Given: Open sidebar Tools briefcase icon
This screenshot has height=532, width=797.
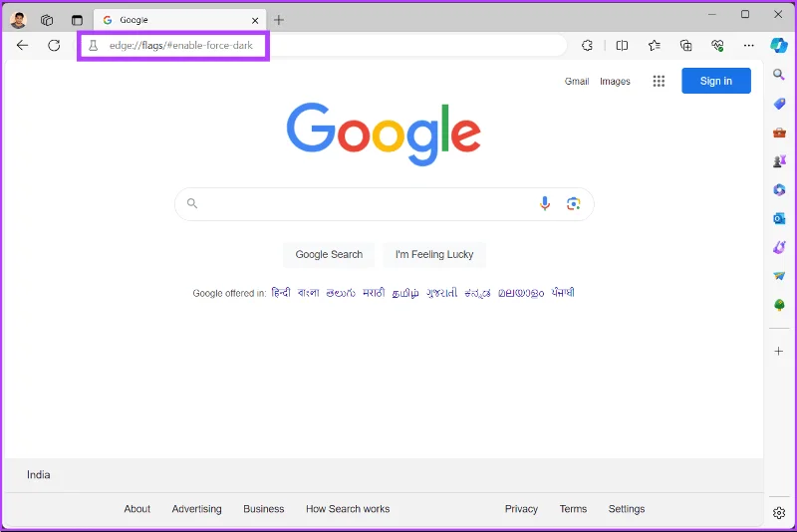Looking at the screenshot, I should click(779, 133).
